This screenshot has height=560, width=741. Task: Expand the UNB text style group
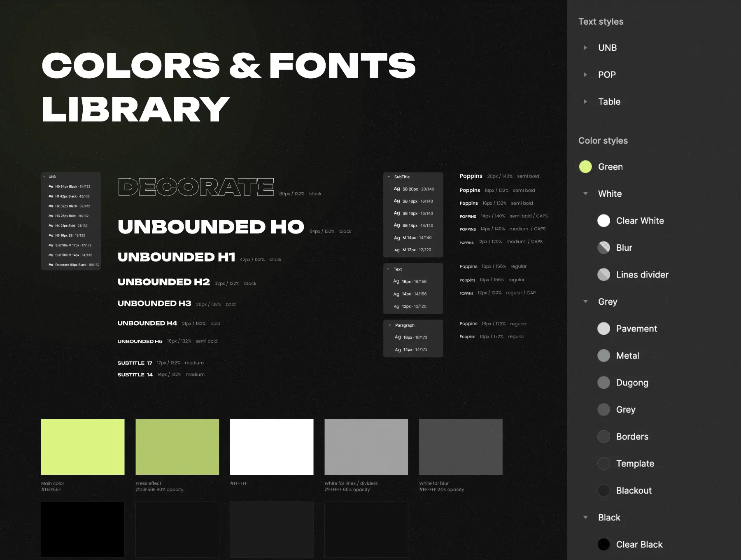pyautogui.click(x=585, y=48)
